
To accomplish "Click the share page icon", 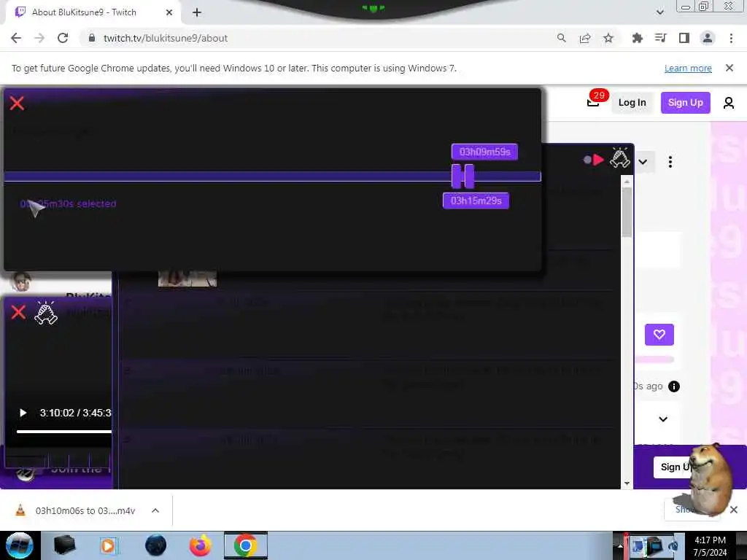I will tap(585, 38).
